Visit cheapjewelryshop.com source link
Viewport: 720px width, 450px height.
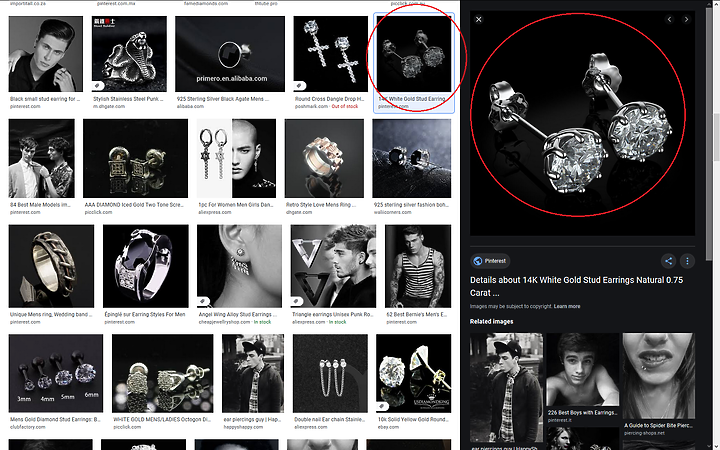click(225, 322)
